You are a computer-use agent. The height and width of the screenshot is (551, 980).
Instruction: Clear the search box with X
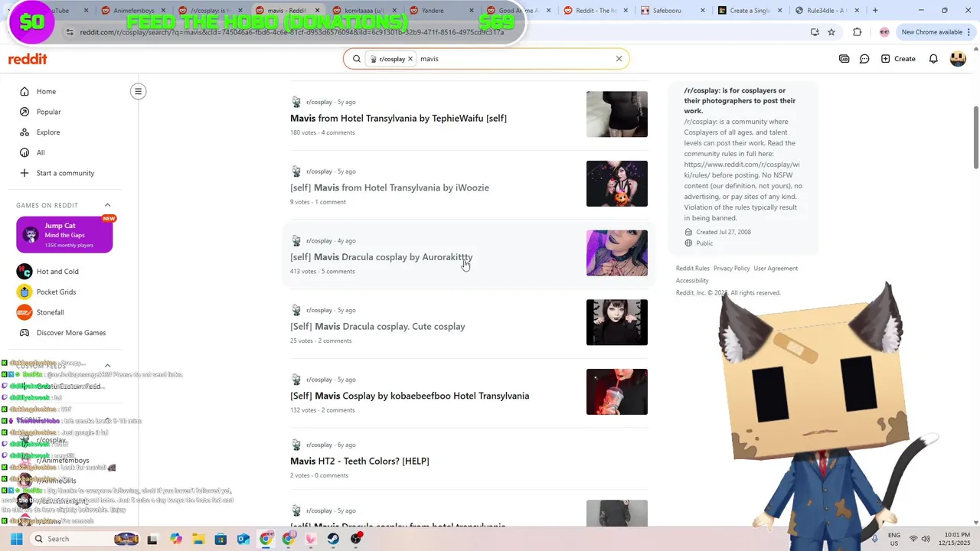619,59
